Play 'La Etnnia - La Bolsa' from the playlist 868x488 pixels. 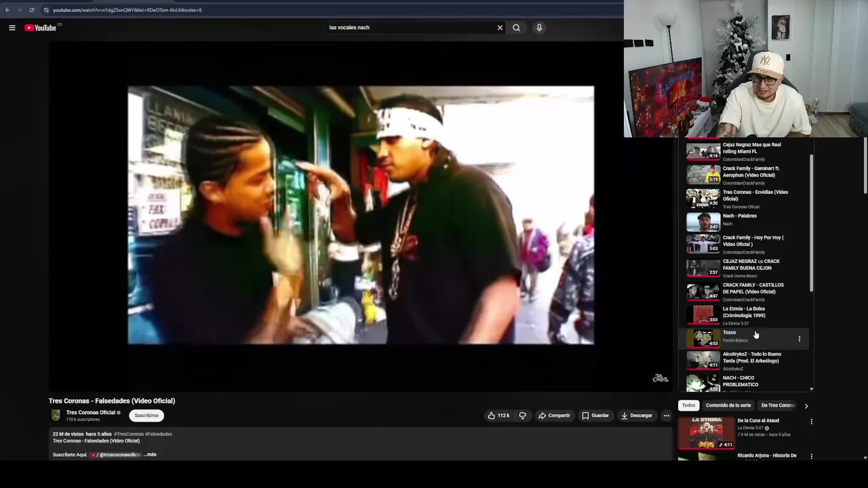[745, 315]
